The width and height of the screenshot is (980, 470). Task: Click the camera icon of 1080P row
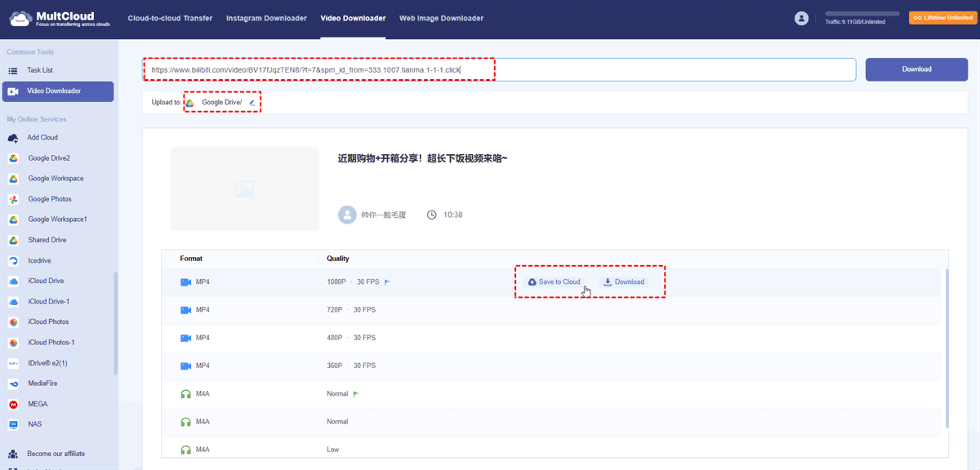pos(185,282)
